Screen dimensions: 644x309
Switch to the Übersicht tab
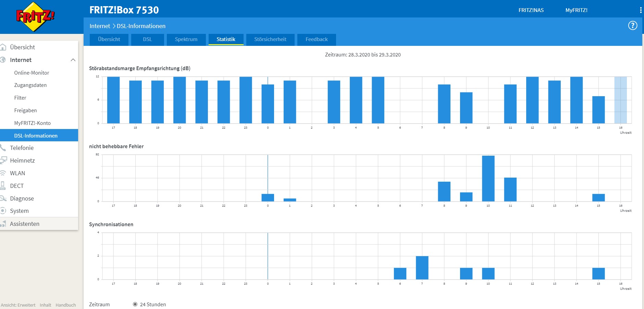(x=109, y=39)
